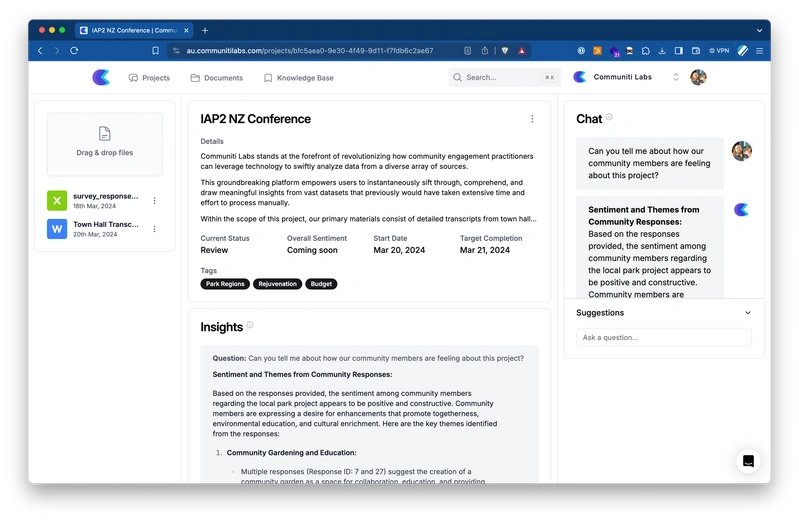This screenshot has height=521, width=799.
Task: Click the address bar URL
Action: (310, 50)
